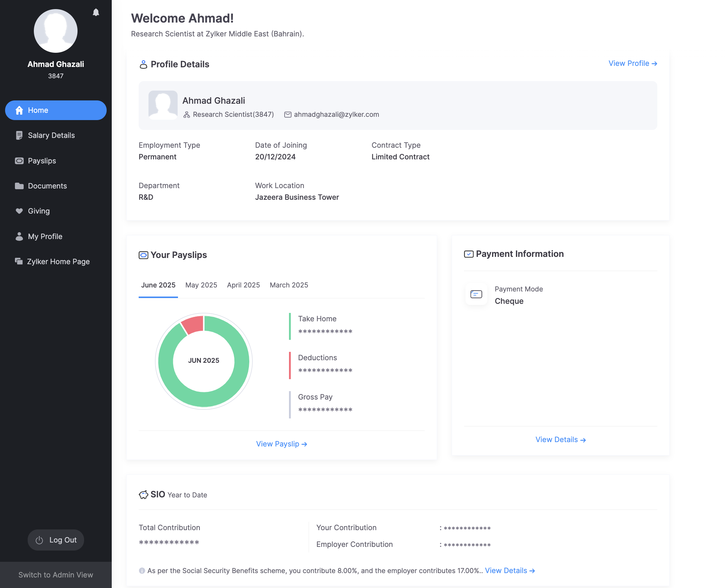This screenshot has width=725, height=588.
Task: Select the March 2025 payslip tab
Action: click(x=289, y=285)
